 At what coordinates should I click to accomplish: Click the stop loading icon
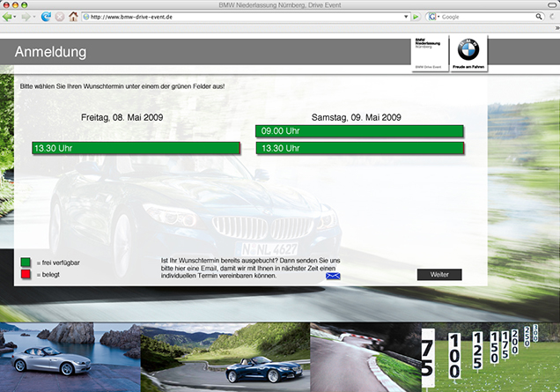point(59,17)
